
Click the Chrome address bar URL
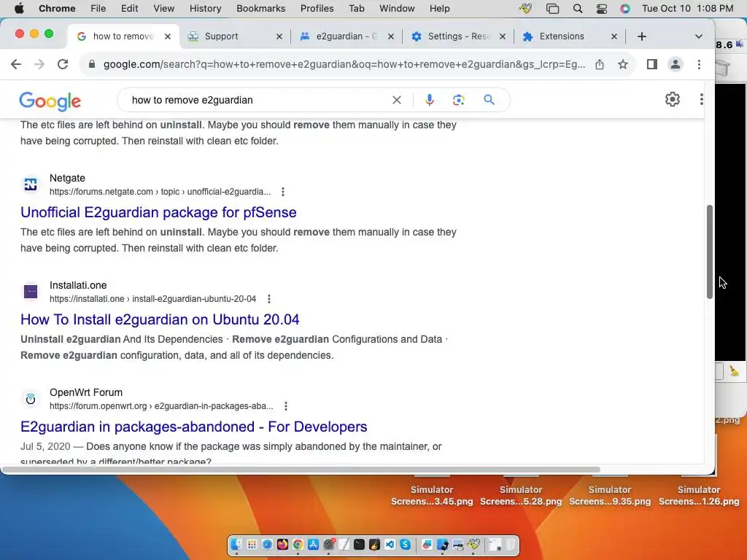click(x=344, y=64)
